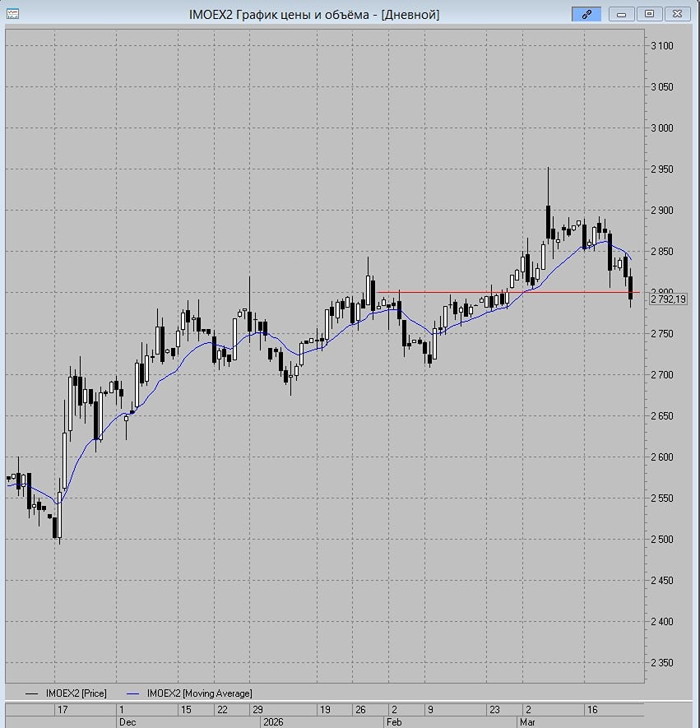Image resolution: width=700 pixels, height=728 pixels.
Task: Maximize the IMOEX2 chart window
Action: 649,14
